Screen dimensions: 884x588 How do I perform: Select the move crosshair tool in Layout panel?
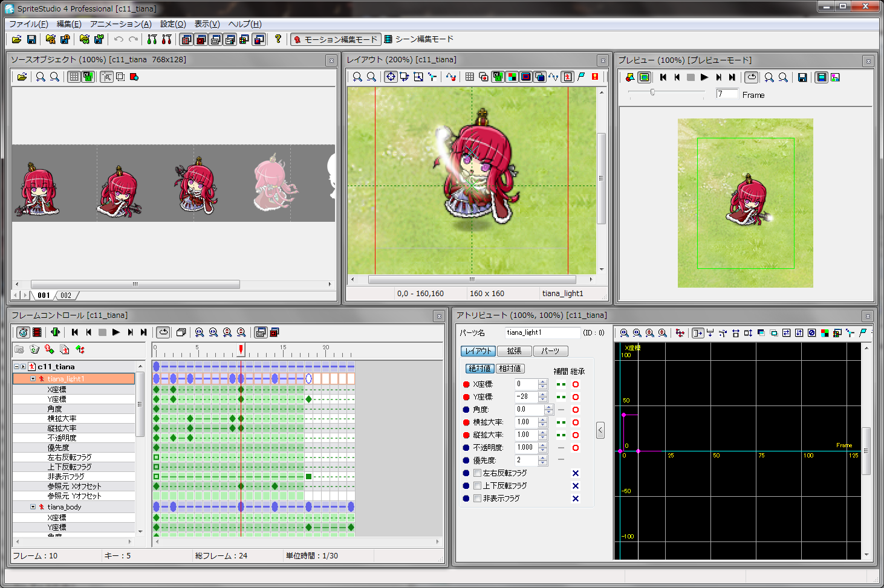point(391,77)
